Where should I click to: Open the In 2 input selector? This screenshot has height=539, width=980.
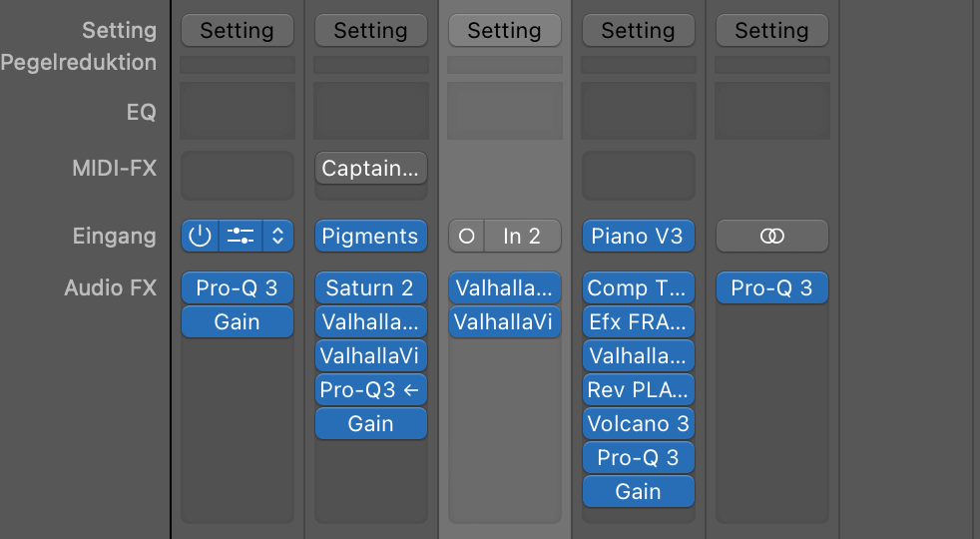point(523,236)
